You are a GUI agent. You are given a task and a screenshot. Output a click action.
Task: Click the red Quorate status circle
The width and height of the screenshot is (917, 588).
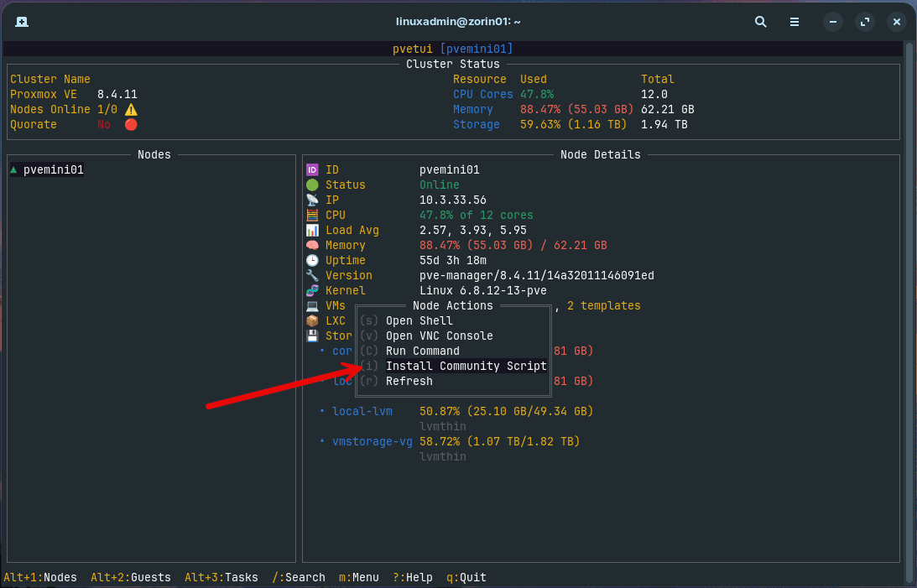(x=130, y=124)
